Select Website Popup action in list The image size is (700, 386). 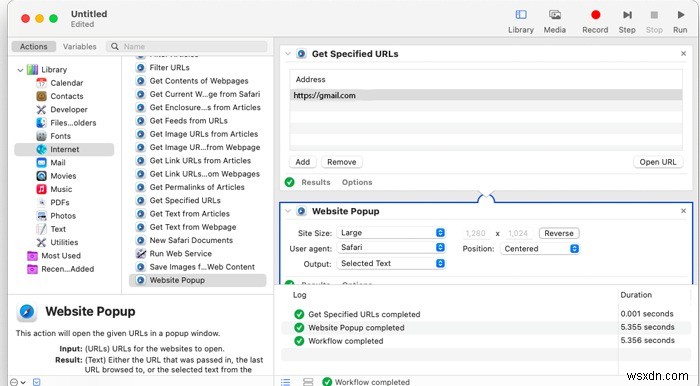pyautogui.click(x=198, y=280)
